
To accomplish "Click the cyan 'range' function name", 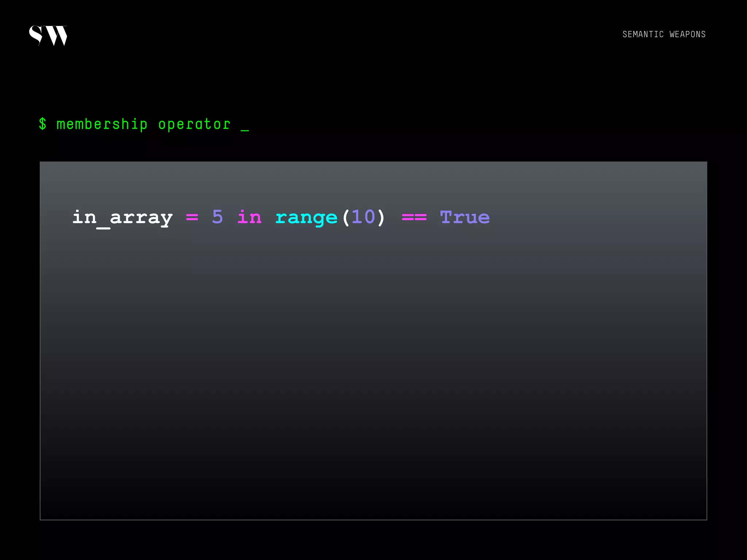I will click(x=306, y=218).
